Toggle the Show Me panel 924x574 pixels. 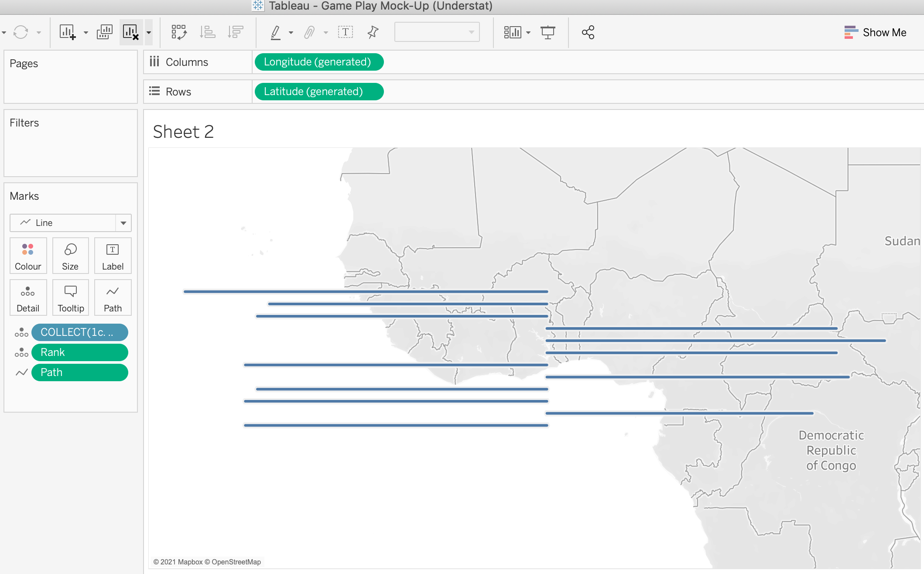coord(875,32)
